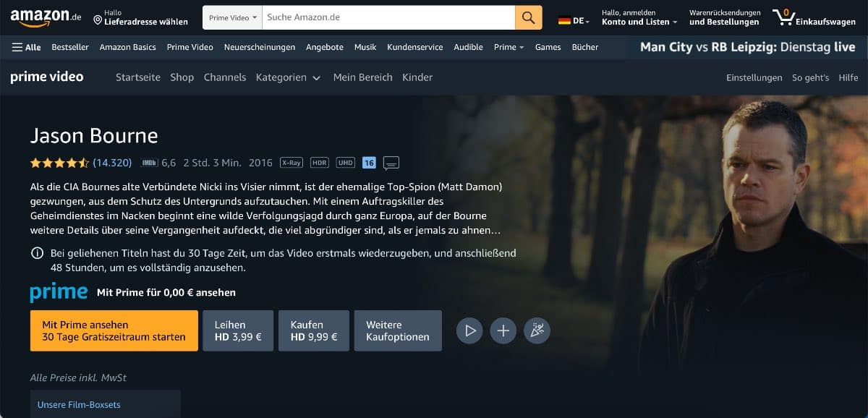Open Neuerscheinungen in navigation bar

tap(260, 47)
